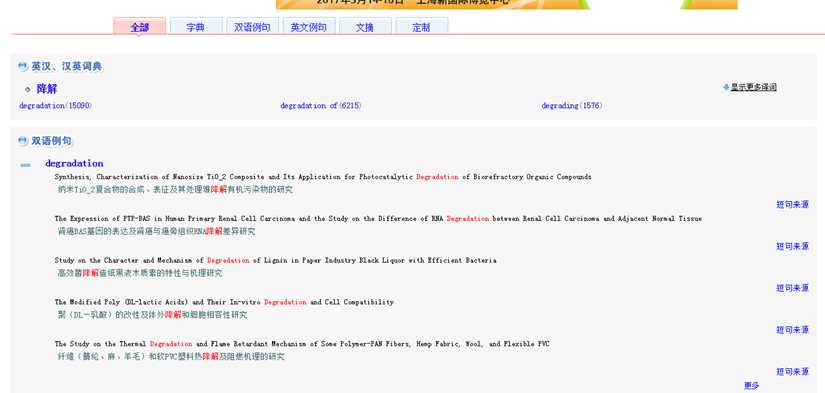
Task: Click the sentence on Thermal Degradation and Flame Retardant
Action: click(303, 344)
